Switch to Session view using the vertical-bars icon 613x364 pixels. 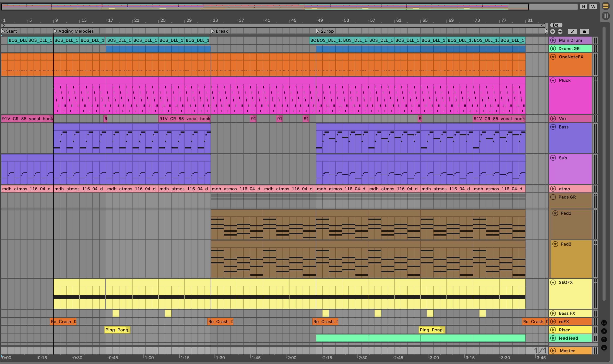606,16
